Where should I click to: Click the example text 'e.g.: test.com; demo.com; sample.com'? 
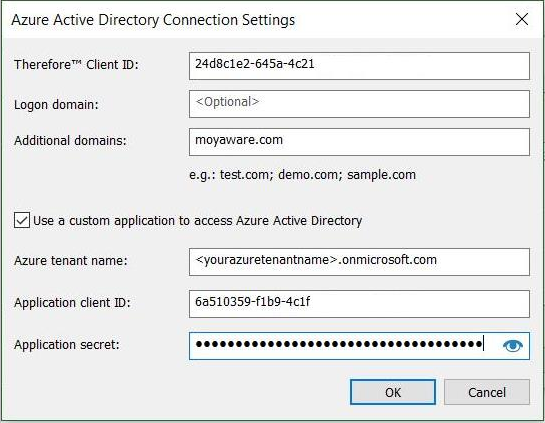[x=302, y=174]
